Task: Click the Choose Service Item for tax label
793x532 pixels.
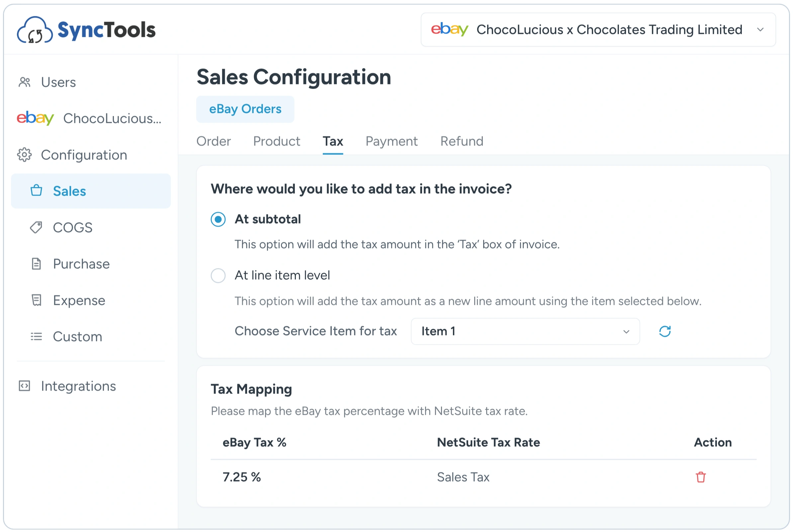Action: pyautogui.click(x=316, y=331)
